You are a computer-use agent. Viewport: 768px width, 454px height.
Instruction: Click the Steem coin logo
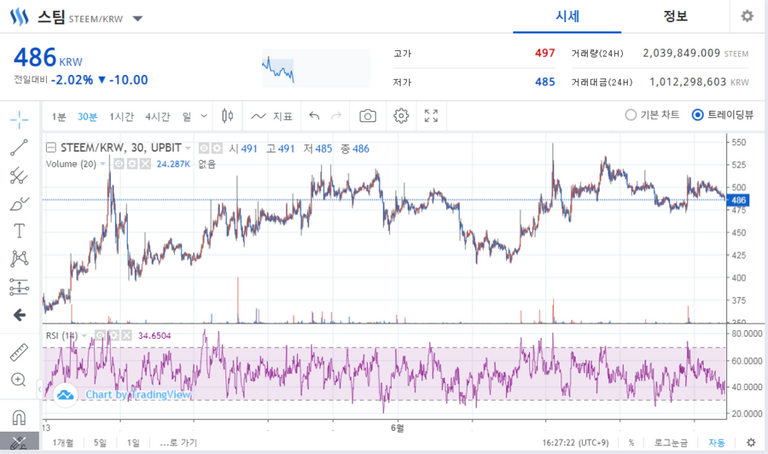point(20,17)
